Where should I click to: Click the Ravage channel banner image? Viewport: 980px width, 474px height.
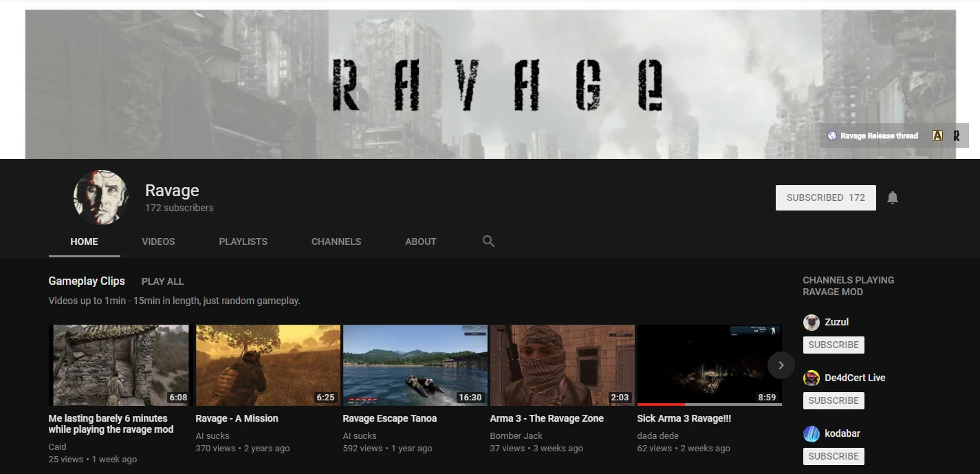click(x=490, y=84)
